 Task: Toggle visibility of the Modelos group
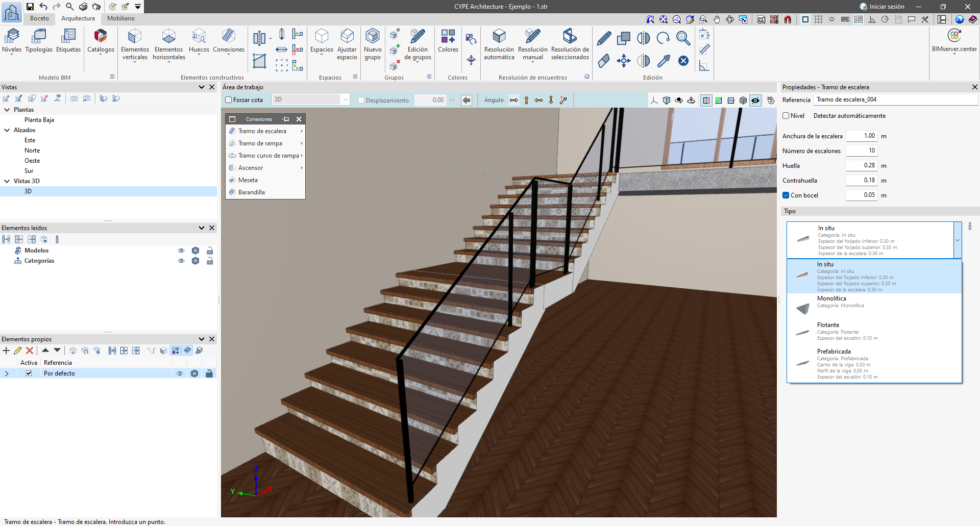[x=181, y=251]
